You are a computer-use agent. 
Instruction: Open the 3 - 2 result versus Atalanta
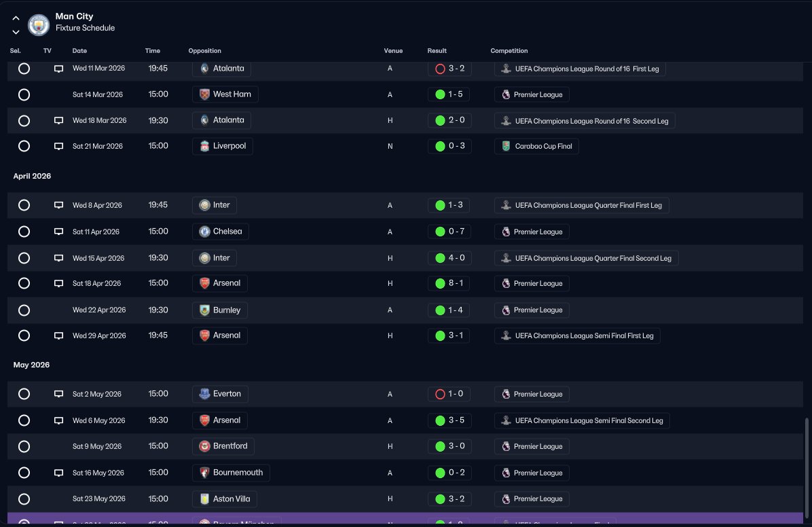tap(449, 69)
